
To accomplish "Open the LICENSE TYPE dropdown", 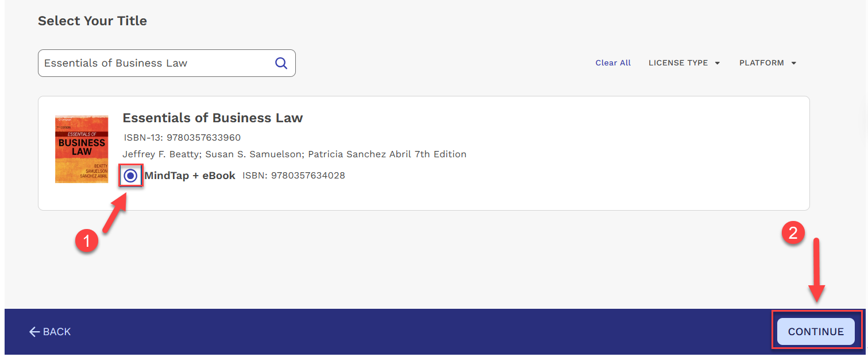I will point(684,63).
